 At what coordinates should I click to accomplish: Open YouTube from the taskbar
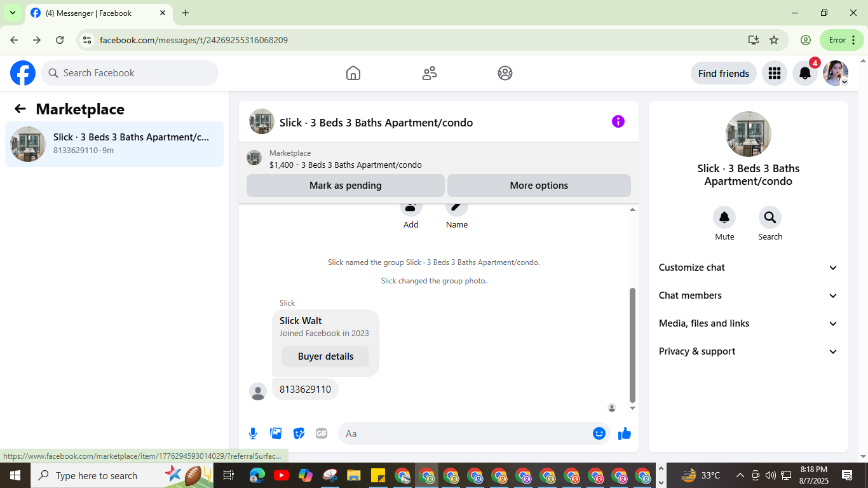click(x=281, y=475)
